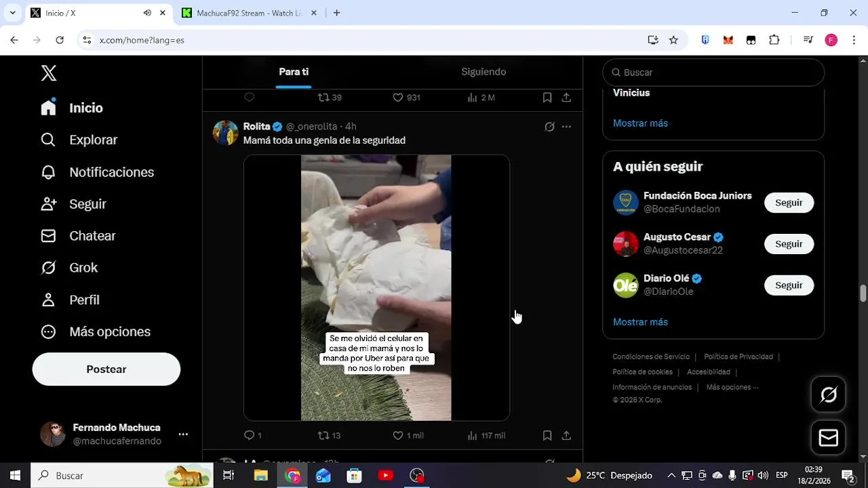
Task: Follow Augusto Cesar
Action: pyautogui.click(x=789, y=244)
